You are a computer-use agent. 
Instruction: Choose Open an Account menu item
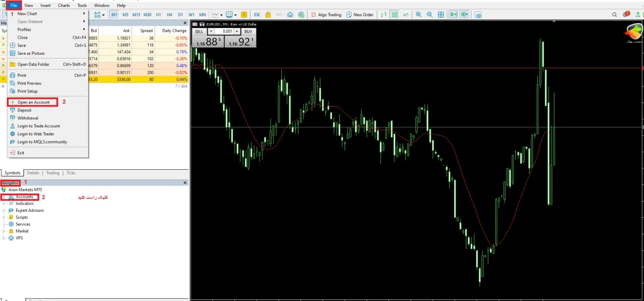pos(32,102)
